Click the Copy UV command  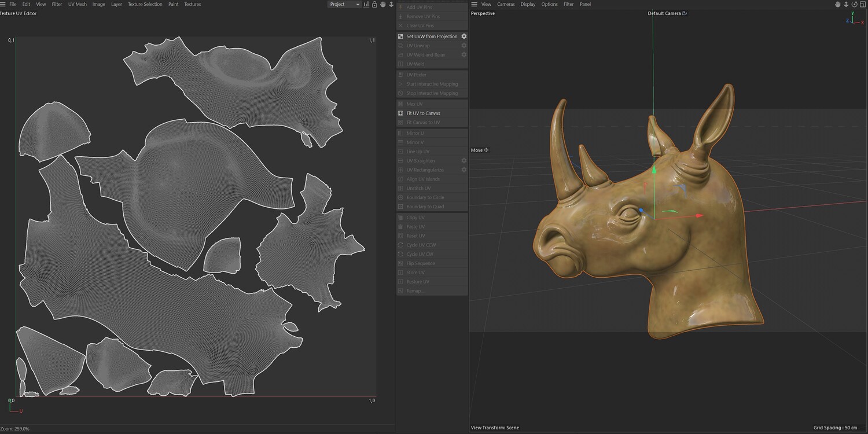pyautogui.click(x=432, y=218)
